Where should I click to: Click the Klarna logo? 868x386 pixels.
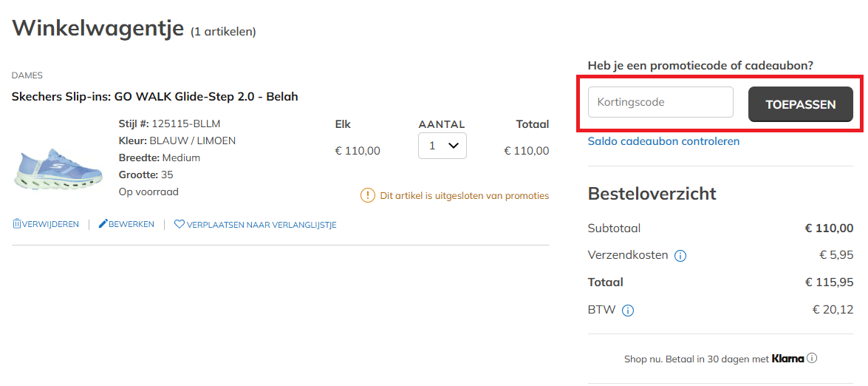(x=787, y=359)
